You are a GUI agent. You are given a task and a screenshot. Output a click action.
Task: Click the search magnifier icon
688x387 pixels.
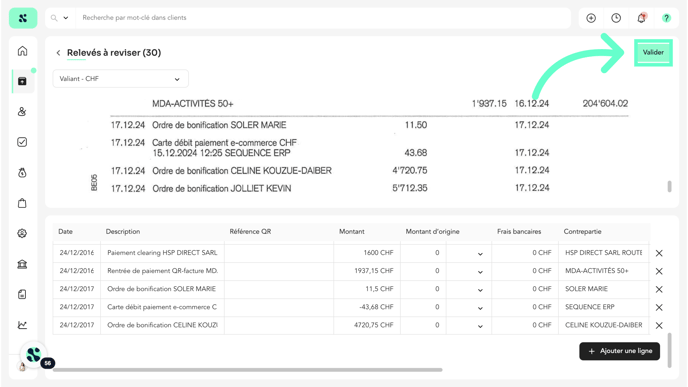pyautogui.click(x=54, y=18)
